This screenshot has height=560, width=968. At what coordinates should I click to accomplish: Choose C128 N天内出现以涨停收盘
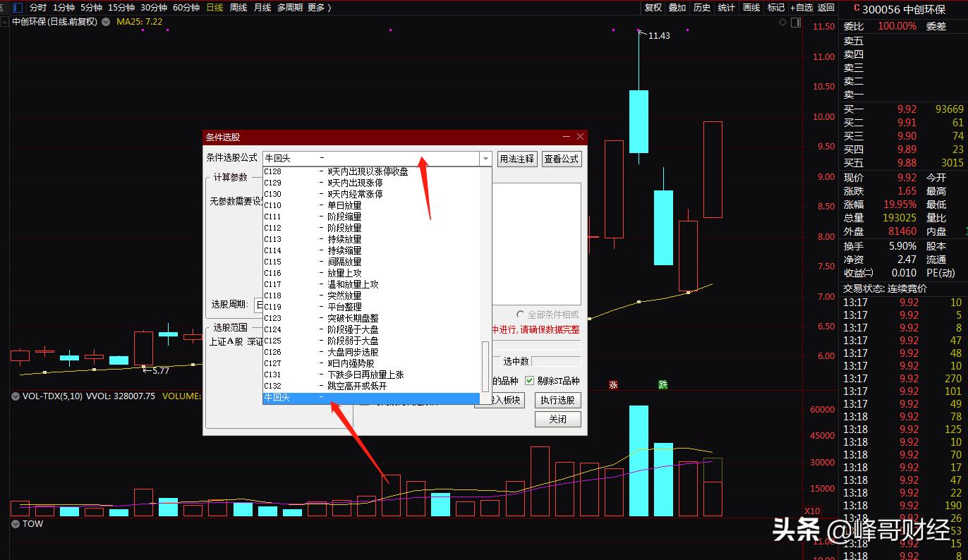tap(371, 171)
